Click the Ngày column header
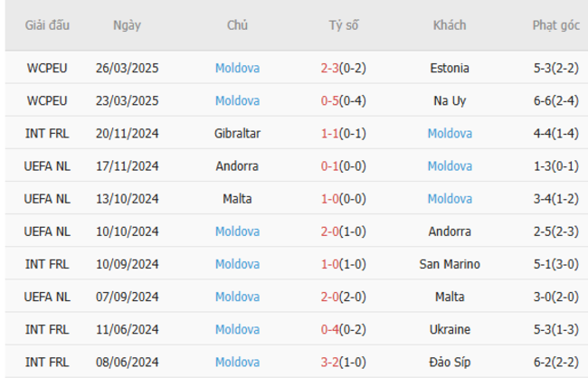The width and height of the screenshot is (588, 387). coord(127,25)
